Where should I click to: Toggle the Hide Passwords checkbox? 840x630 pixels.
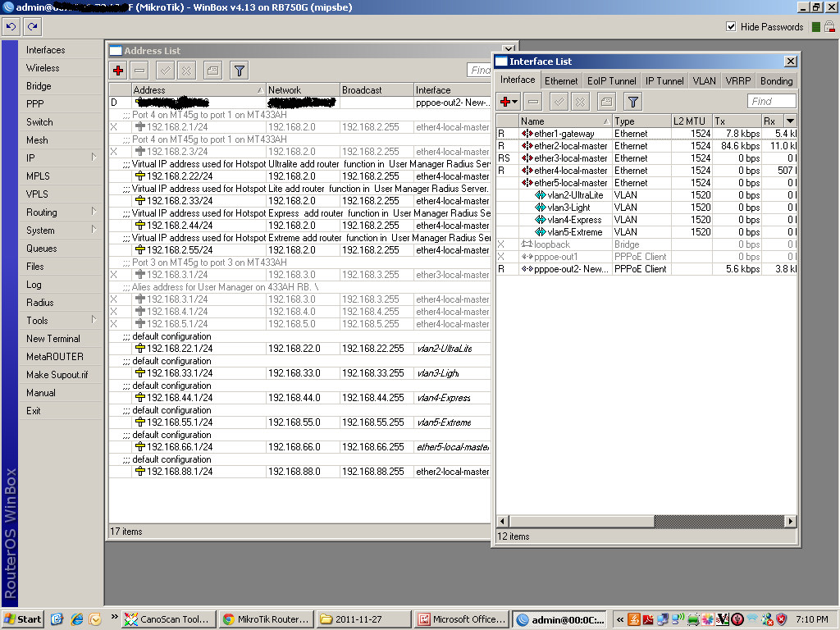coord(730,26)
